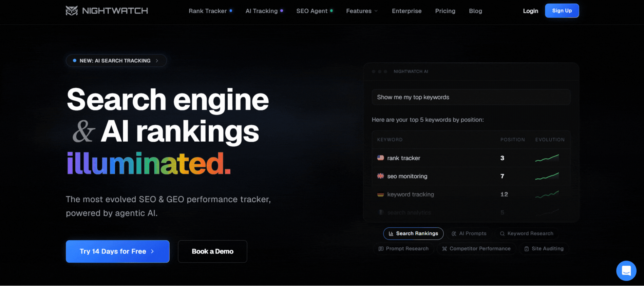Viewport: 644px width, 286px height.
Task: Click the keyword tracking evolution sparkline
Action: click(547, 195)
